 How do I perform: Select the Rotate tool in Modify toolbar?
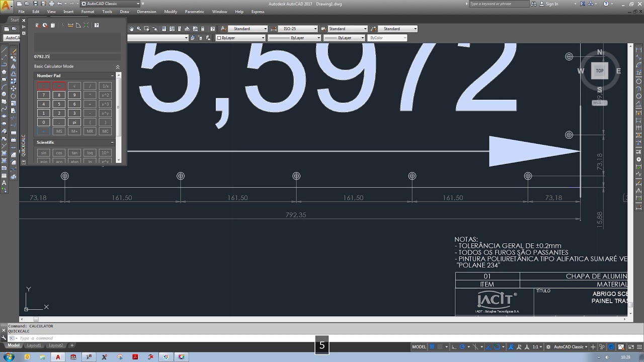(14, 96)
